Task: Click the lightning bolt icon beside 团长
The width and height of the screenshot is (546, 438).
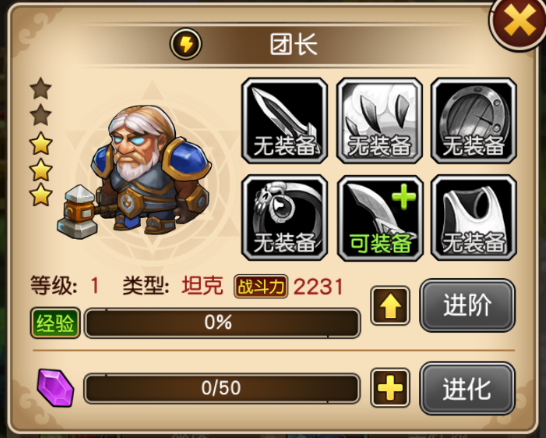Action: click(x=186, y=44)
